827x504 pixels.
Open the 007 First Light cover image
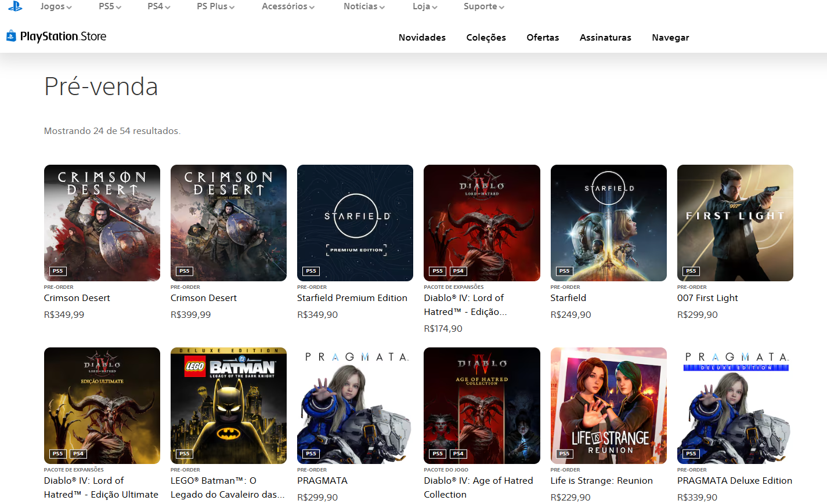pyautogui.click(x=735, y=223)
